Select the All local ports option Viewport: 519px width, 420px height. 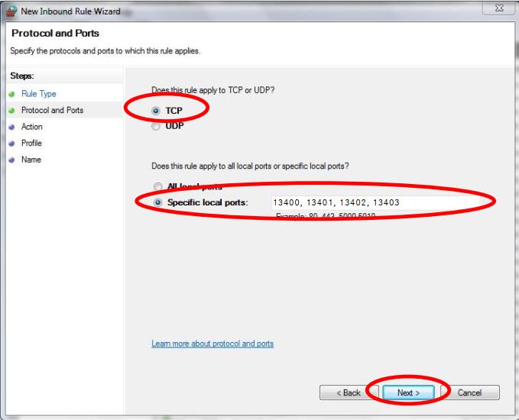(157, 186)
